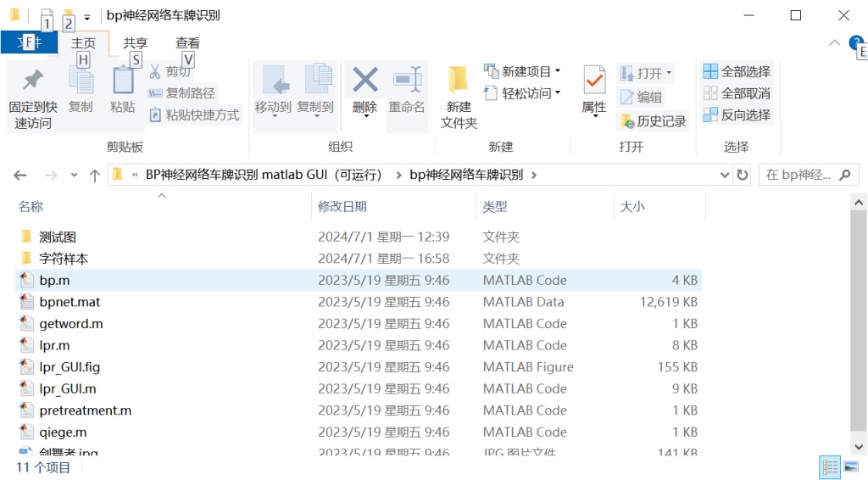Image resolution: width=868 pixels, height=480 pixels.
Task: Switch to Large icons view layout
Action: point(851,467)
